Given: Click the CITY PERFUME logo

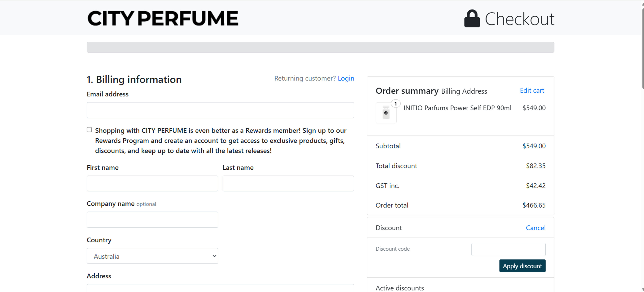Looking at the screenshot, I should coord(163,18).
